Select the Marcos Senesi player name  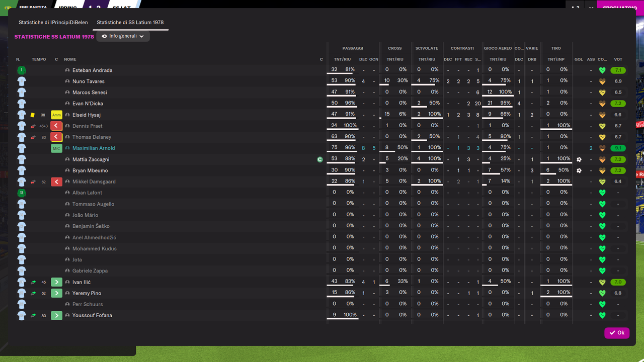point(90,93)
